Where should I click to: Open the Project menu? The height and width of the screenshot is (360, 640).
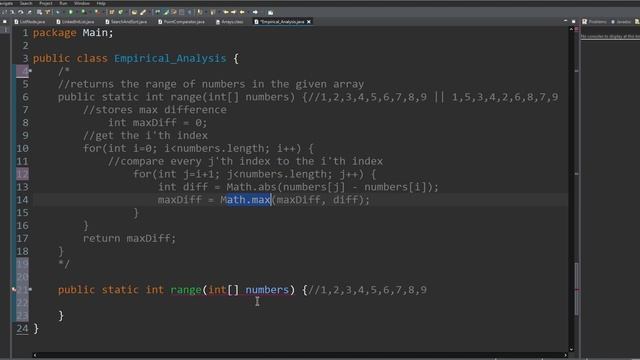pos(46,3)
